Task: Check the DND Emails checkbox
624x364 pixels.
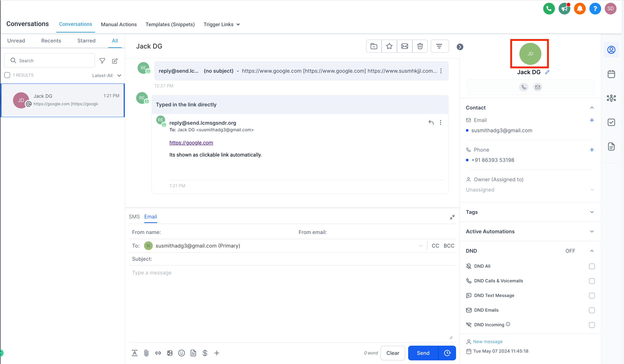Action: [x=592, y=310]
